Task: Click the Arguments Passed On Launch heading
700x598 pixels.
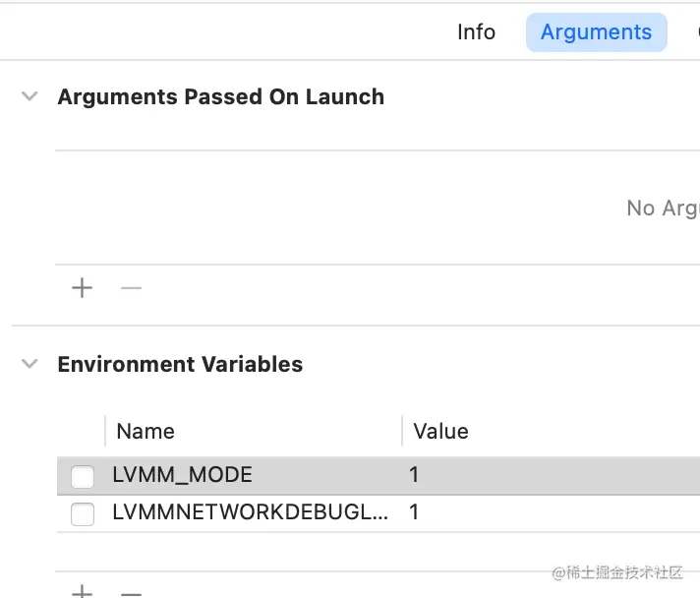Action: tap(220, 96)
